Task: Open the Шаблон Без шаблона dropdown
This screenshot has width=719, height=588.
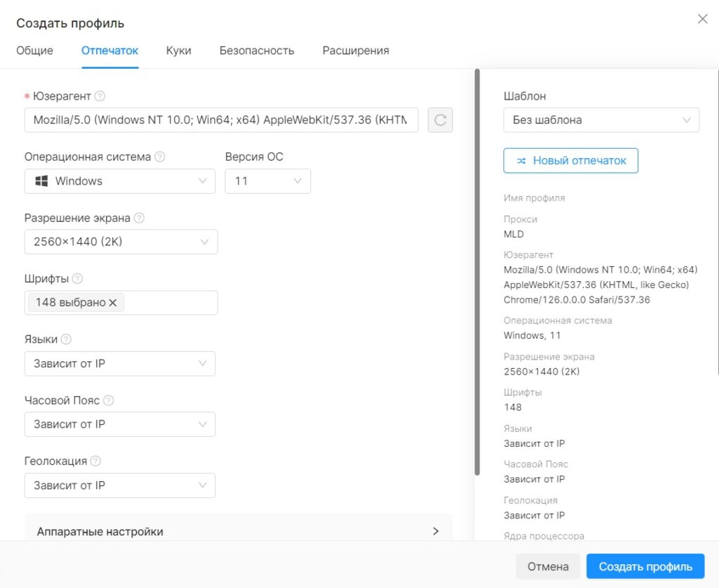Action: 601,120
